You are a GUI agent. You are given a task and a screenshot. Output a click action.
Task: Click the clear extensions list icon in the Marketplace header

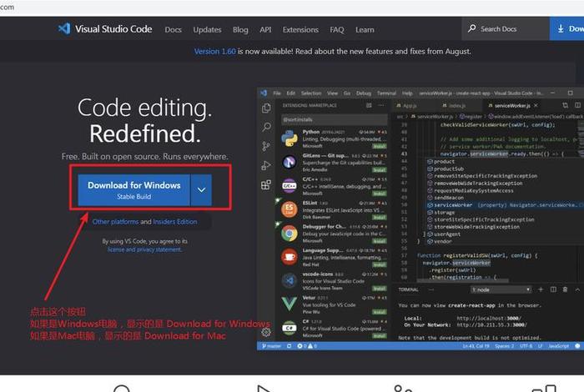click(369, 105)
